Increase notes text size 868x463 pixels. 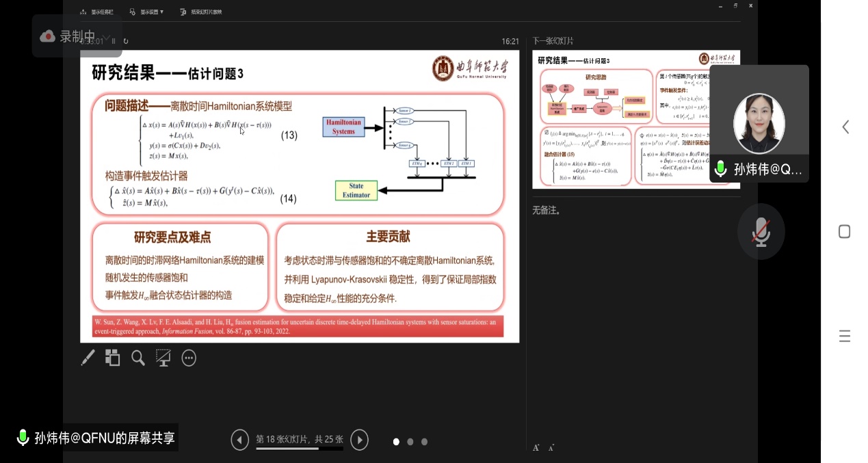536,448
